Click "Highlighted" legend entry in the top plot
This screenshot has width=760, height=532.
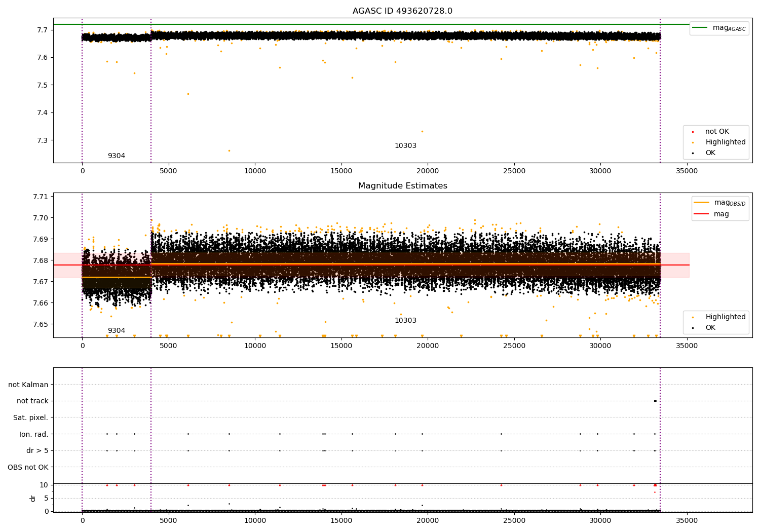pyautogui.click(x=726, y=142)
